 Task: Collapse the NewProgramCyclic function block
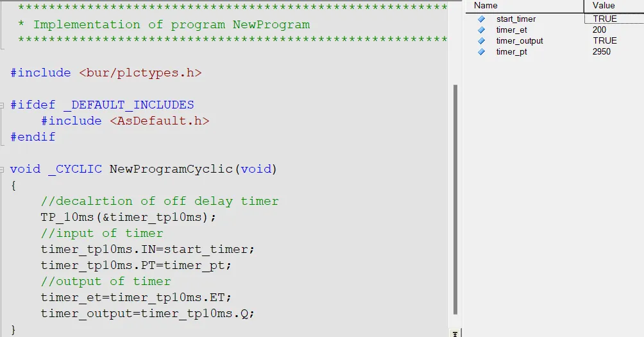2,169
